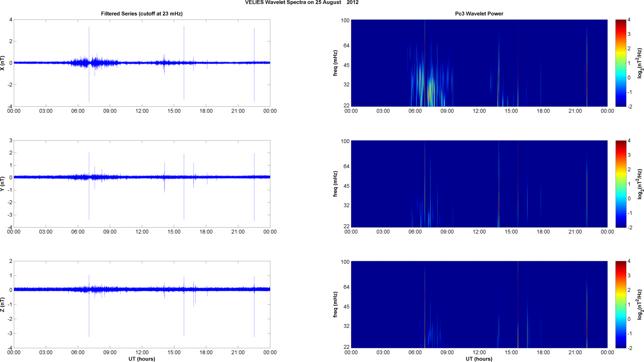644x362 pixels.
Task: Click the Y component filtered series plot
Action: [x=142, y=184]
